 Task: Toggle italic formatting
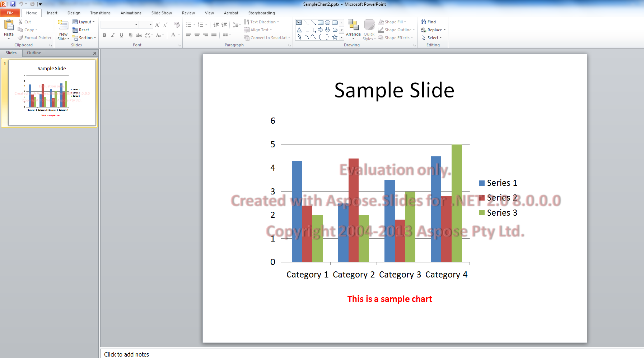113,35
